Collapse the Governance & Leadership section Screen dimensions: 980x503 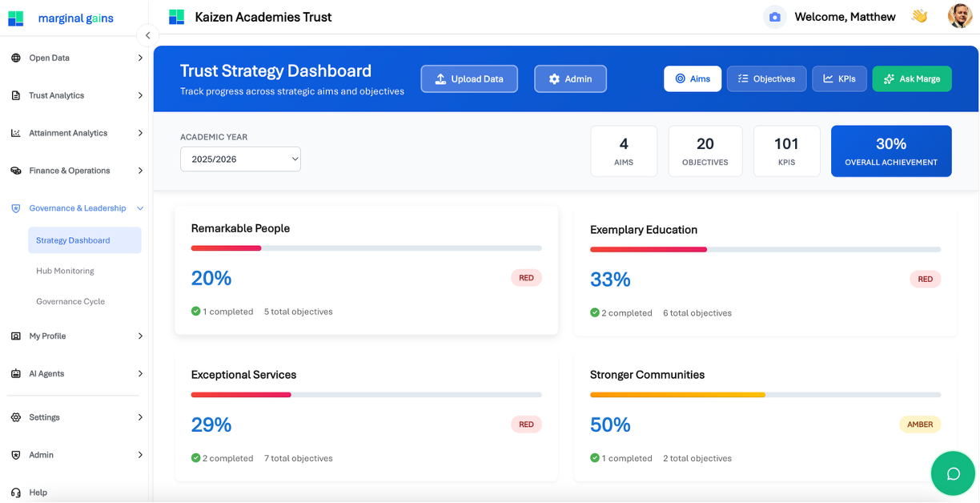pyautogui.click(x=76, y=207)
